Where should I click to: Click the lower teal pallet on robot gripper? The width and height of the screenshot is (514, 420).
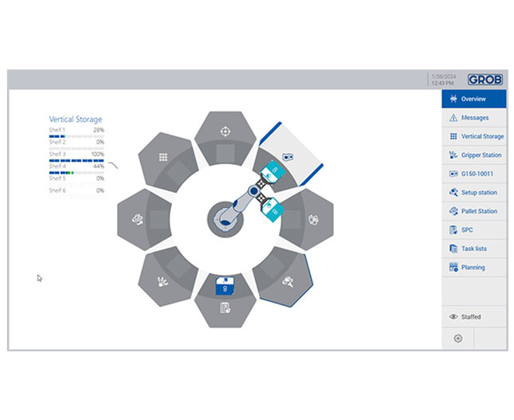(273, 209)
